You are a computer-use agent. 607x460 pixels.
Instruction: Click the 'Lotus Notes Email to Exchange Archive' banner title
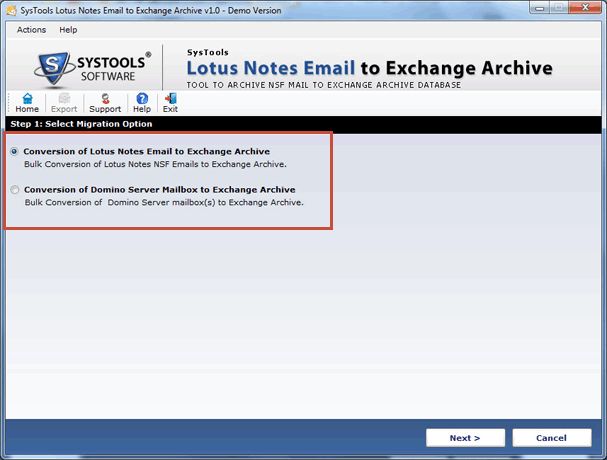[x=369, y=68]
